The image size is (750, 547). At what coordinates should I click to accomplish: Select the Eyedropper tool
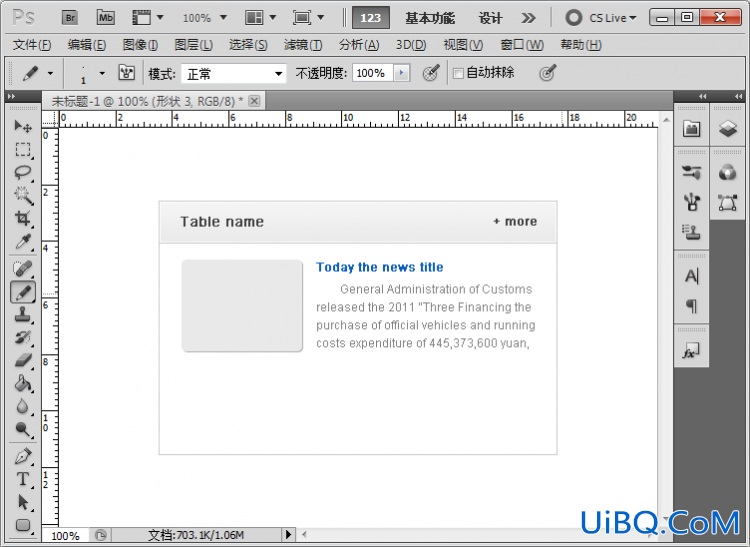pos(22,241)
